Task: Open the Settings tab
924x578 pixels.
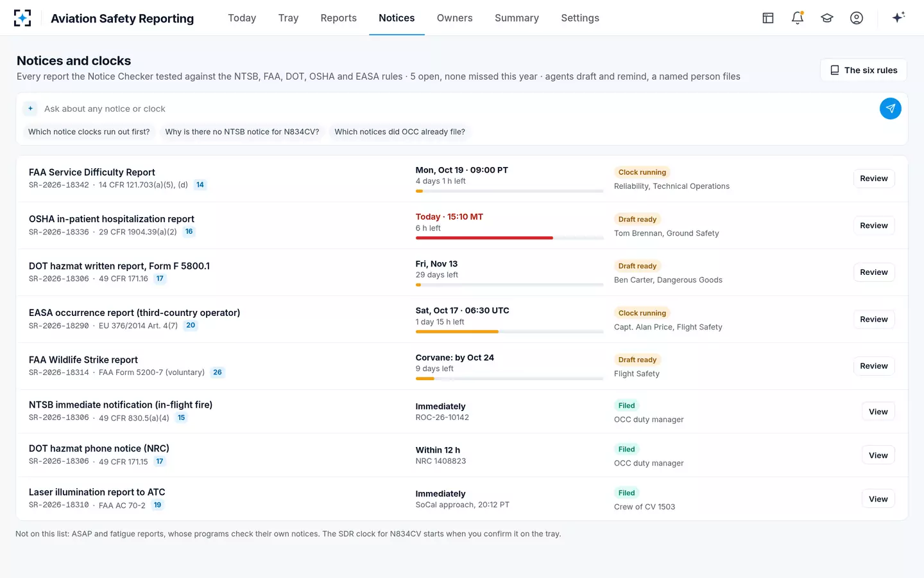Action: tap(580, 18)
